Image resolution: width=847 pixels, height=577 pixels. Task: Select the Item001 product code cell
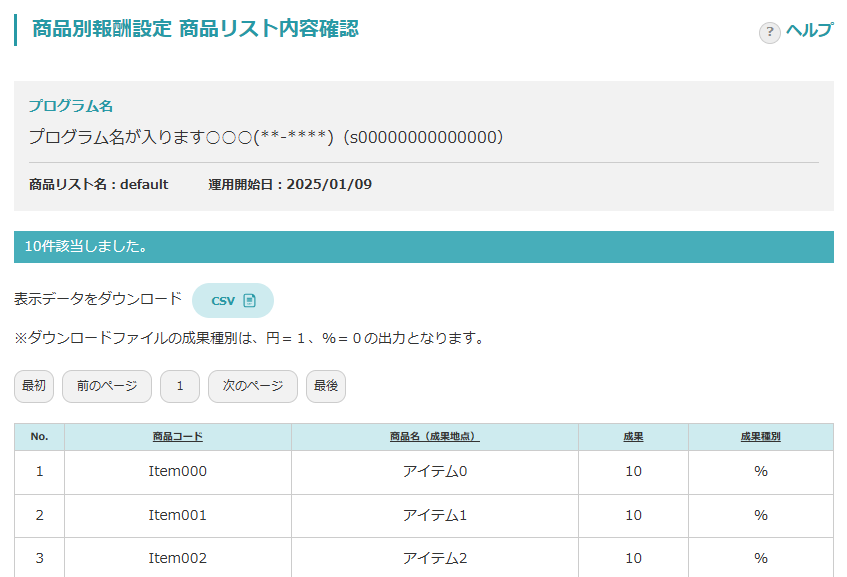[x=178, y=515]
